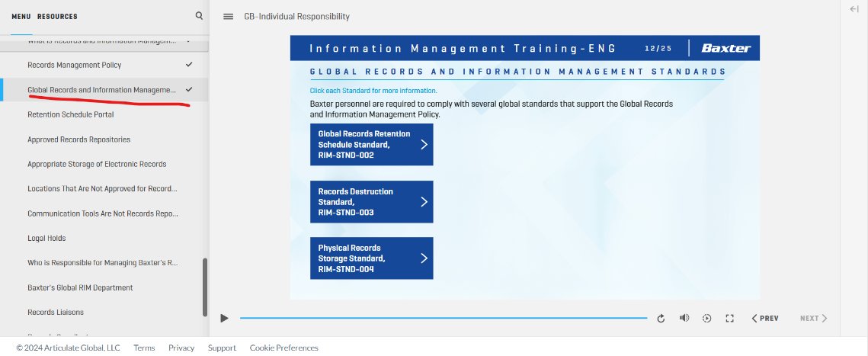Toggle the hamburger menu icon beside GB-Individual Responsibility
868x356 pixels.
click(x=228, y=17)
